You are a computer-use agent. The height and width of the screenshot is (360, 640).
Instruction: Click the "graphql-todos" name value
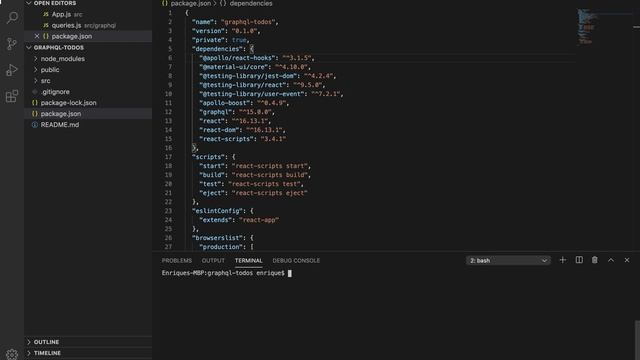click(248, 22)
